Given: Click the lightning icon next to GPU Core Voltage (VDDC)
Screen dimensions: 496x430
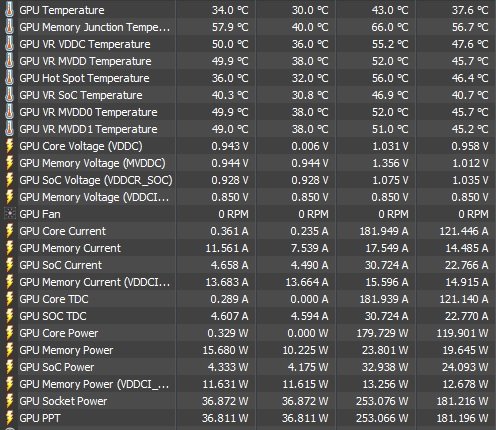Looking at the screenshot, I should click(9, 146).
